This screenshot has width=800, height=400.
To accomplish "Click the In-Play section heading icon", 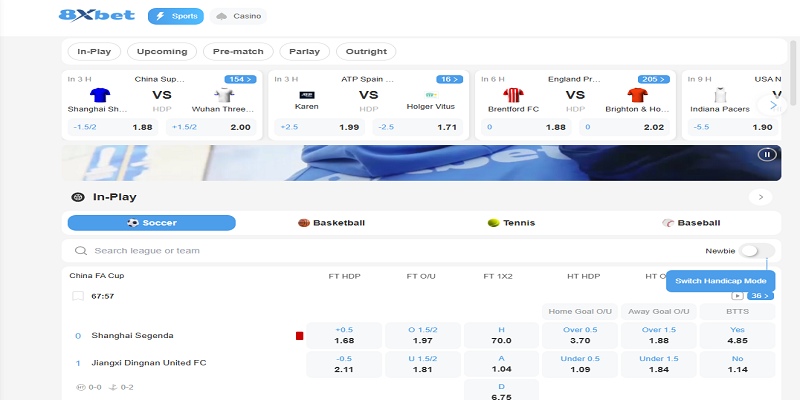I will 78,197.
